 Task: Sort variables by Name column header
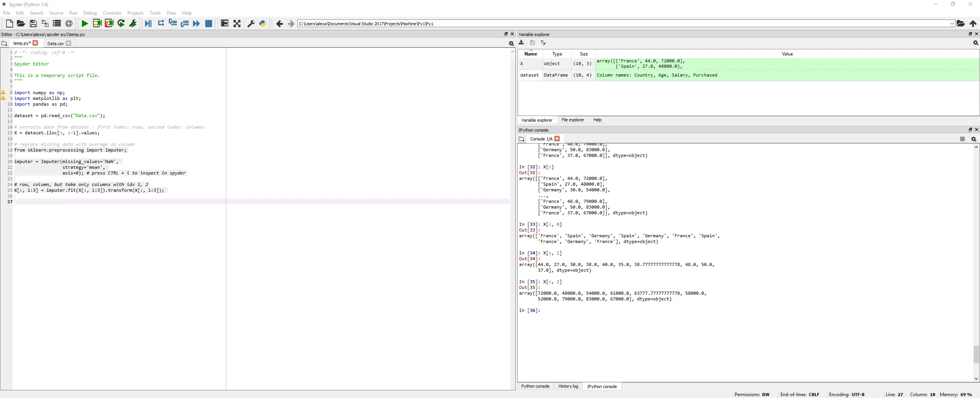point(531,54)
